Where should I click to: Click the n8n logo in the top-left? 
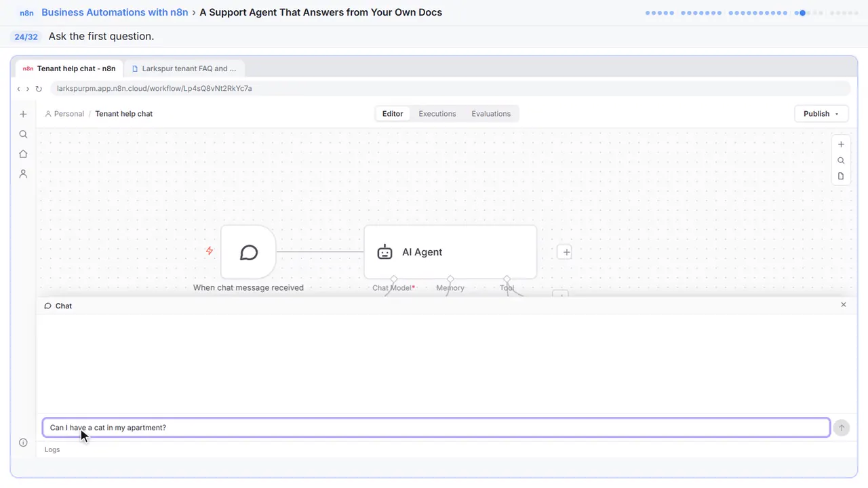[26, 13]
